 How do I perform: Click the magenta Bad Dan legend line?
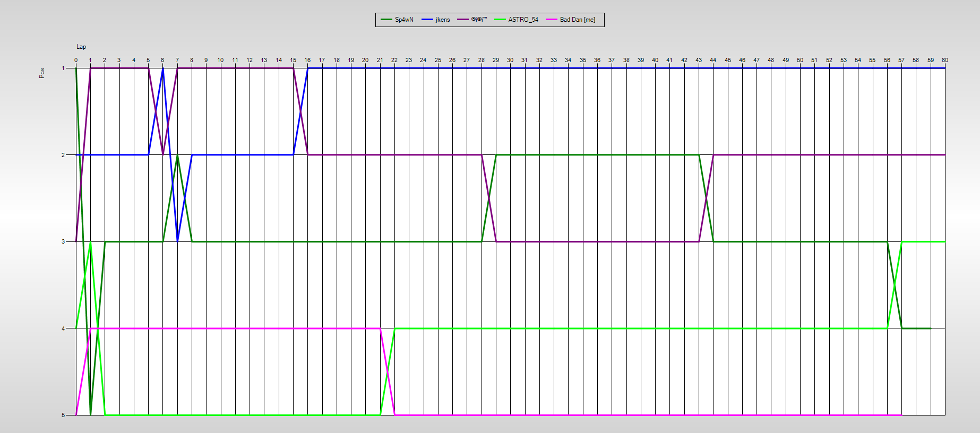[x=552, y=20]
